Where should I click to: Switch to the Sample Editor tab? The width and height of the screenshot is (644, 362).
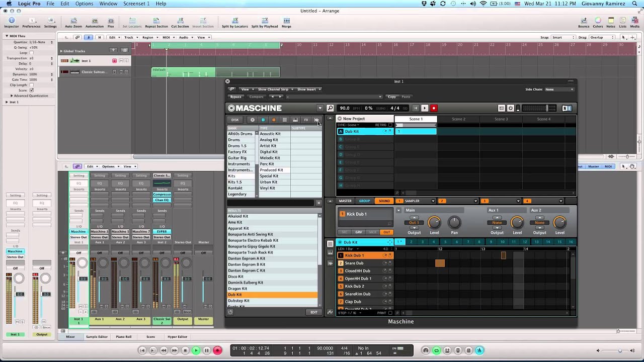(97, 337)
